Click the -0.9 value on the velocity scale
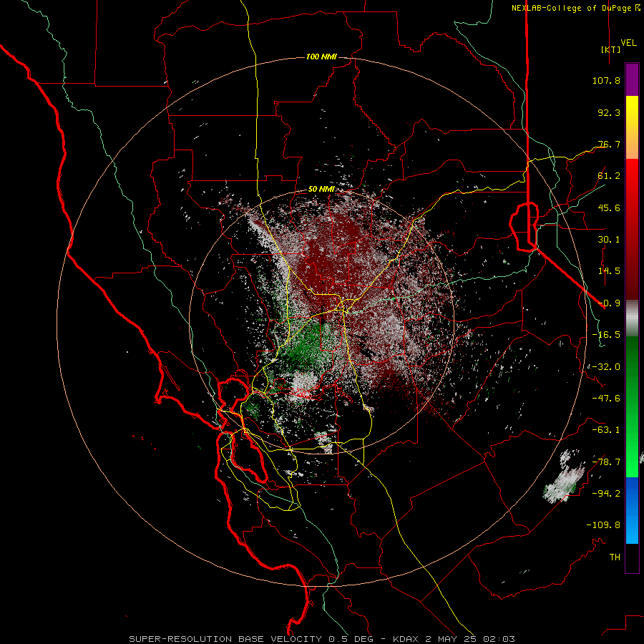This screenshot has height=644, width=644. click(x=609, y=303)
